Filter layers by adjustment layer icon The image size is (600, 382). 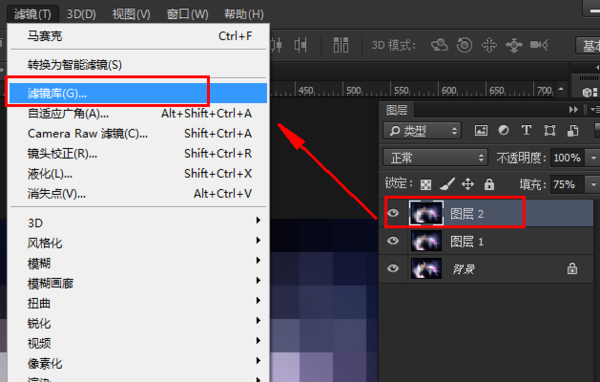(x=504, y=131)
